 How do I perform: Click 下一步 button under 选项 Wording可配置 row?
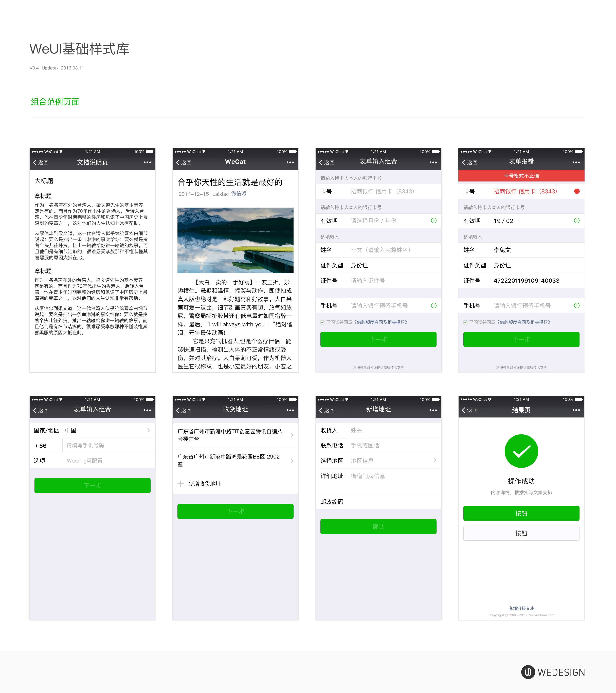click(x=93, y=485)
